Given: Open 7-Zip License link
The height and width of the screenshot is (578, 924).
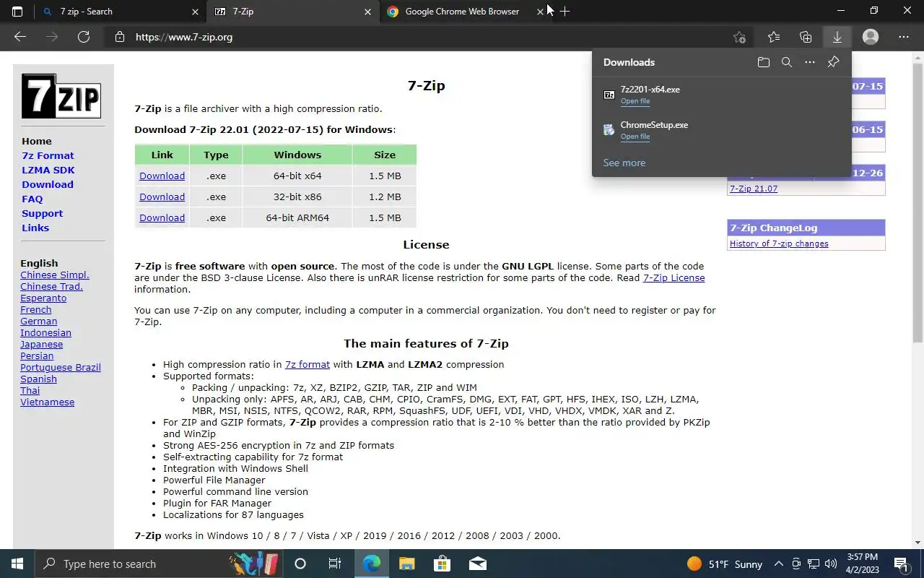Looking at the screenshot, I should (674, 277).
